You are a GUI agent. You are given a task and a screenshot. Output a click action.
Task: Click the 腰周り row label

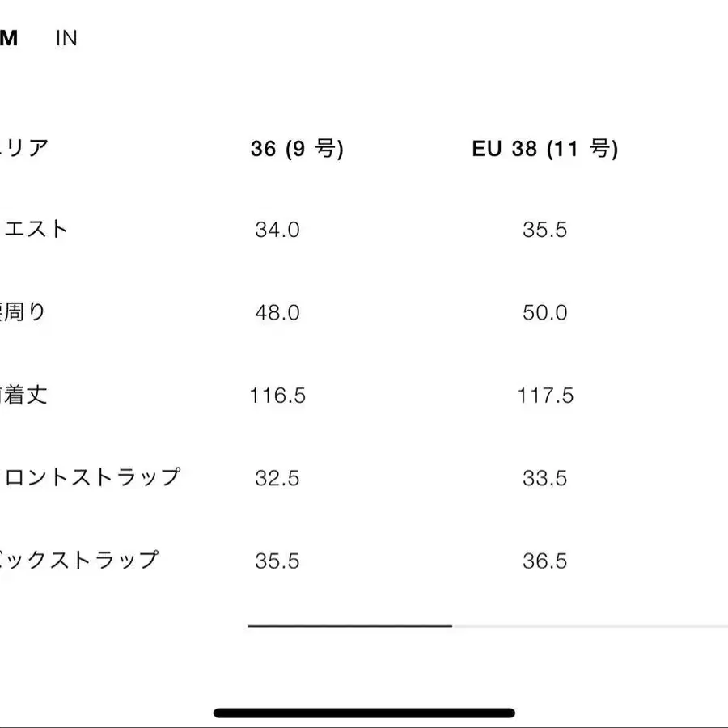(26, 312)
